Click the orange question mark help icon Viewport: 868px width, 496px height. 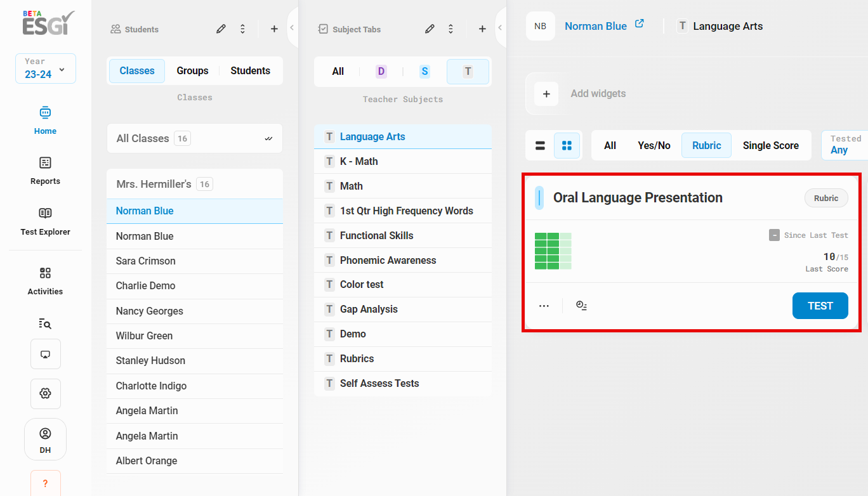(x=45, y=483)
